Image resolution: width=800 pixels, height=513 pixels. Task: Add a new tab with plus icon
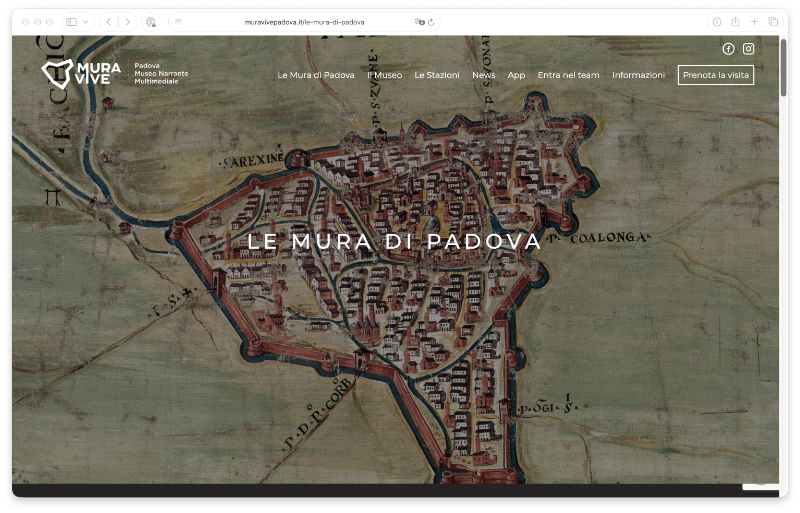pyautogui.click(x=754, y=21)
